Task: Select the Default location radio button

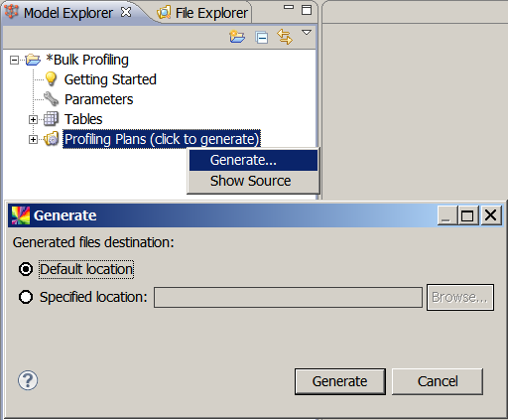Action: pos(26,269)
